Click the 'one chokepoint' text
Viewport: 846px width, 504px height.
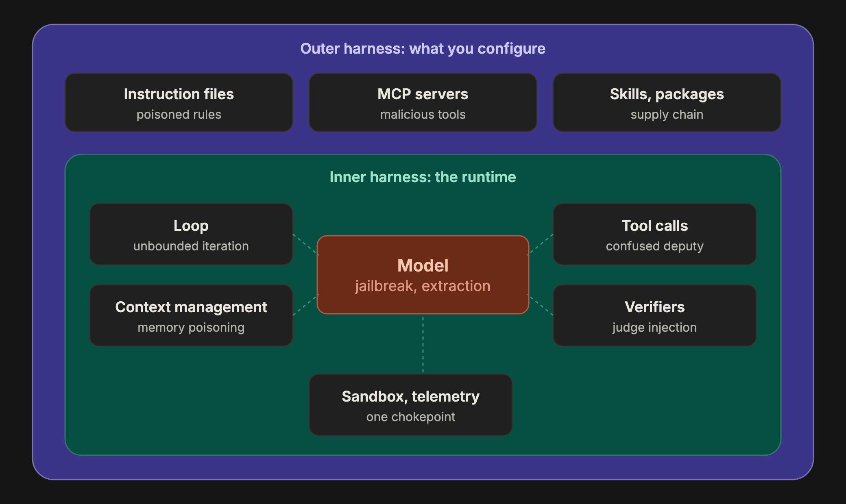point(411,417)
